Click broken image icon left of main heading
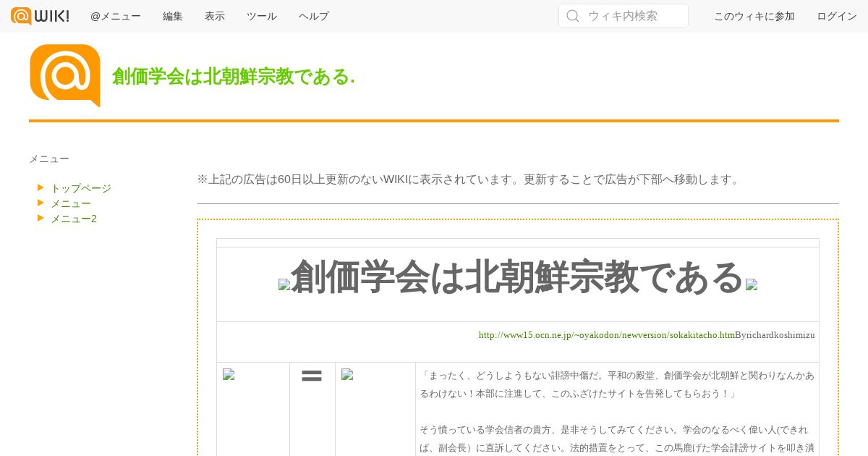Image resolution: width=868 pixels, height=456 pixels. click(284, 285)
